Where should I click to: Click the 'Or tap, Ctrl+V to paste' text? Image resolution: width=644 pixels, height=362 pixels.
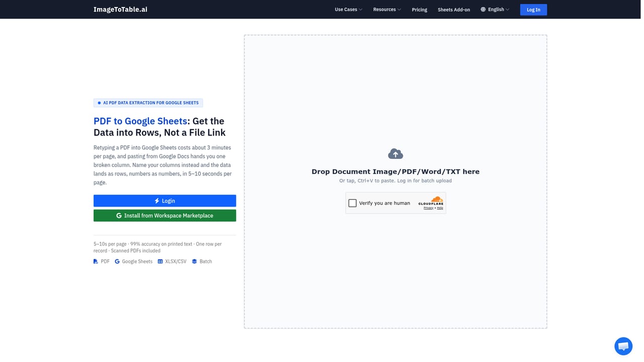(395, 180)
